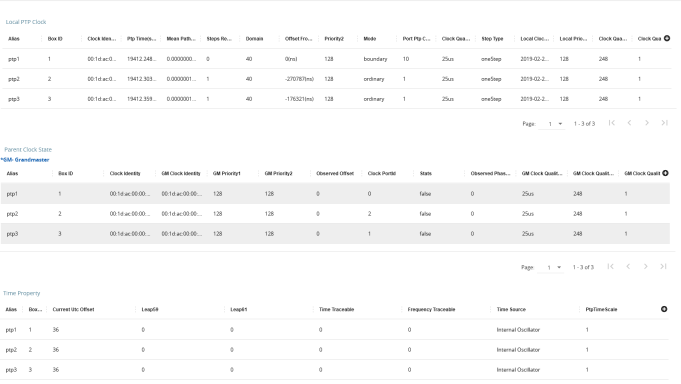The height and width of the screenshot is (384, 681).
Task: Sort Time Property by Frequency Traceable header
Action: click(x=431, y=309)
